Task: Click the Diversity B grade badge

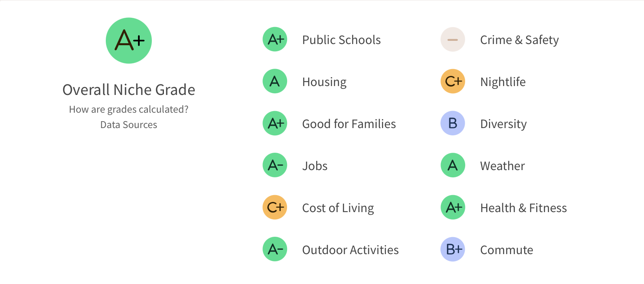Action: [453, 123]
